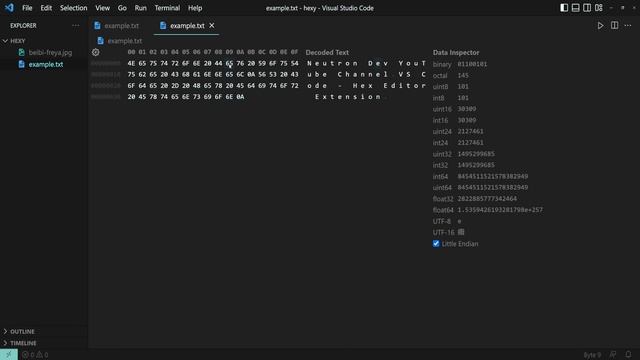The image size is (640, 360).
Task: Click the UTF-8 decoded value
Action: pyautogui.click(x=459, y=221)
